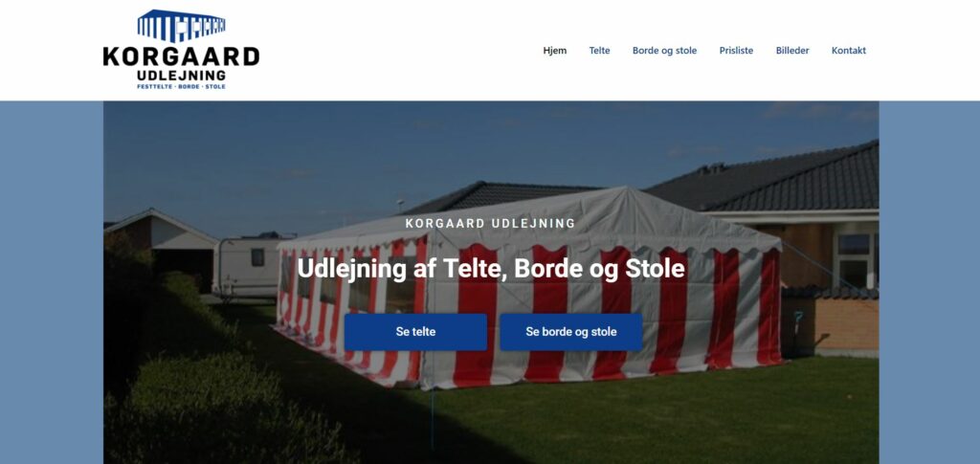Screen dimensions: 980x464
Task: Click the light blue margin left of hero
Action: [x=52, y=282]
